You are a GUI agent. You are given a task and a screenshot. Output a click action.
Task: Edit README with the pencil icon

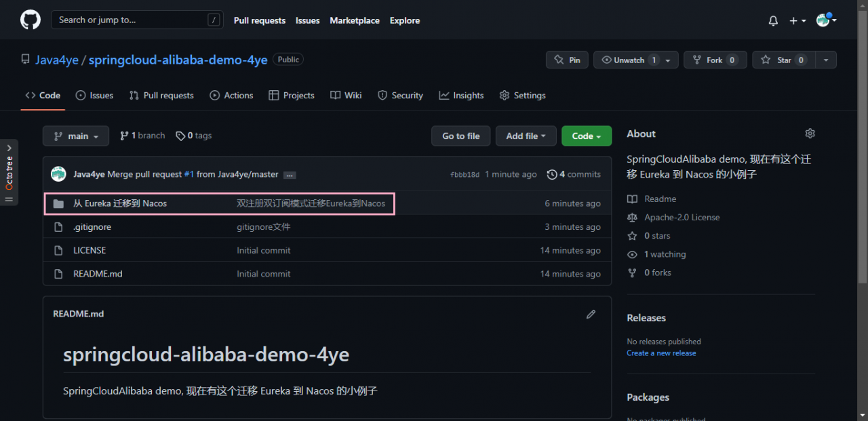(x=591, y=314)
